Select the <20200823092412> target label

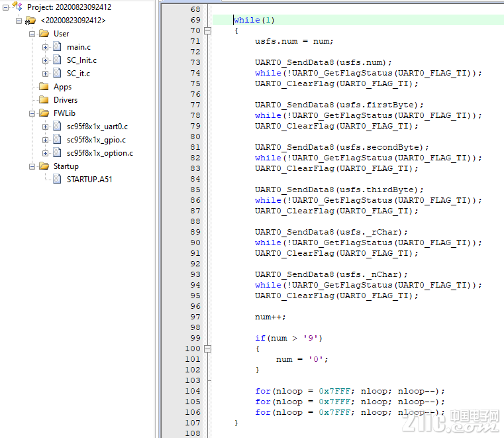point(73,21)
